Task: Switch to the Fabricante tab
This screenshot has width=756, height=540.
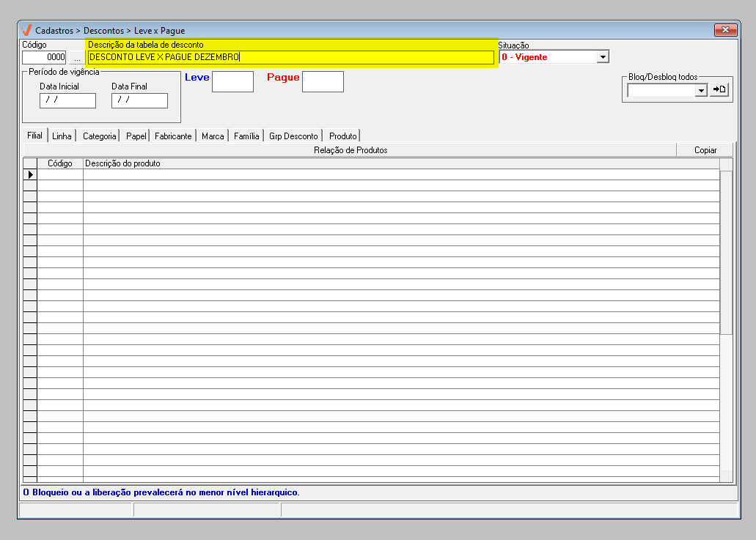Action: pos(173,136)
